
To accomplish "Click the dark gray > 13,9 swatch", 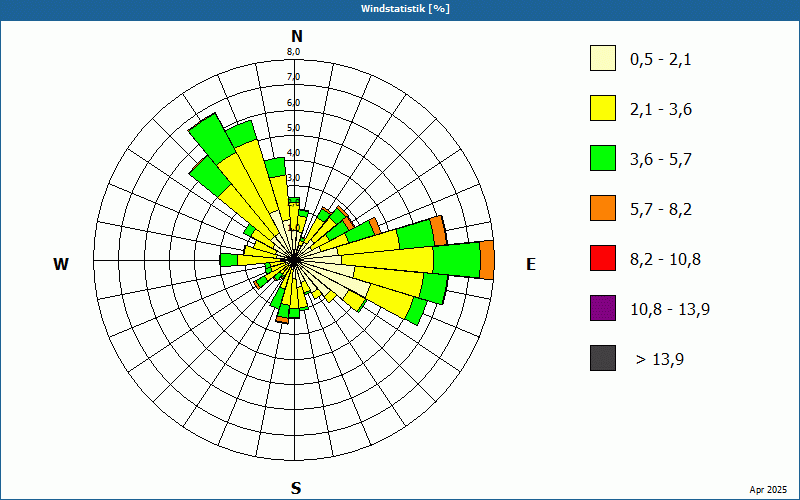I will pos(603,358).
